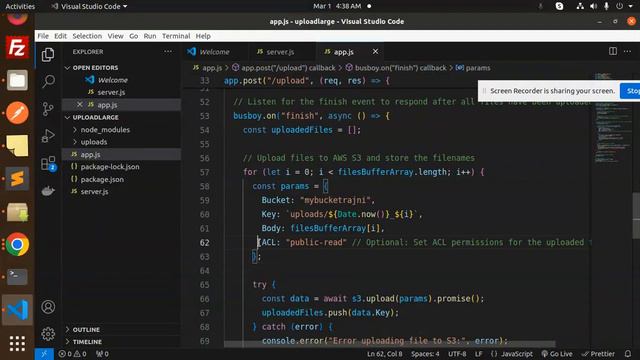This screenshot has width=640, height=360.
Task: Open the Explorer view in activity bar
Action: 48,55
